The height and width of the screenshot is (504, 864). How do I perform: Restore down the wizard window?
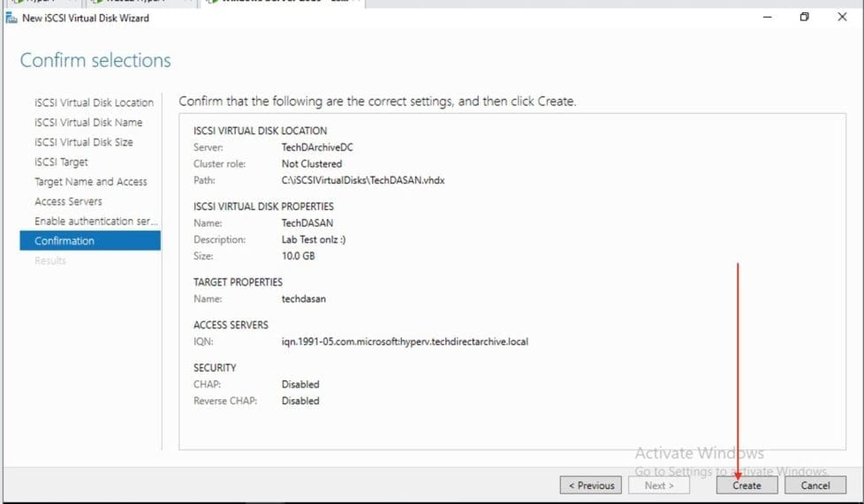[804, 18]
